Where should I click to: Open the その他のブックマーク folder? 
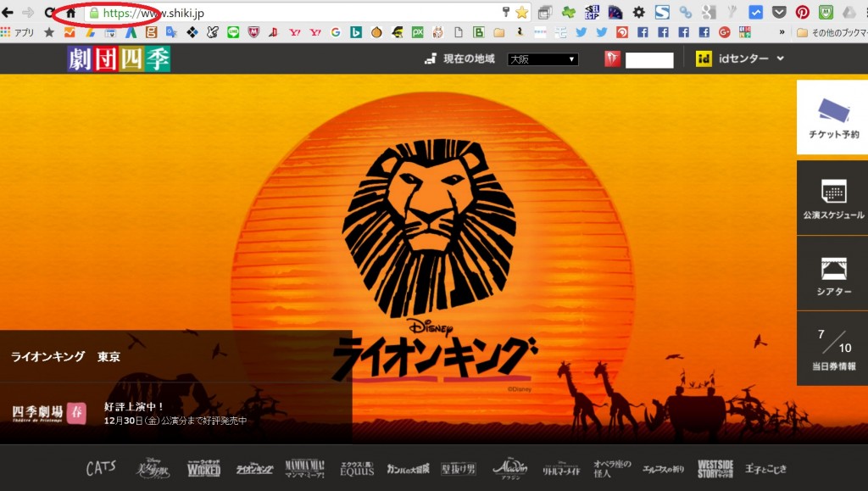pos(832,33)
